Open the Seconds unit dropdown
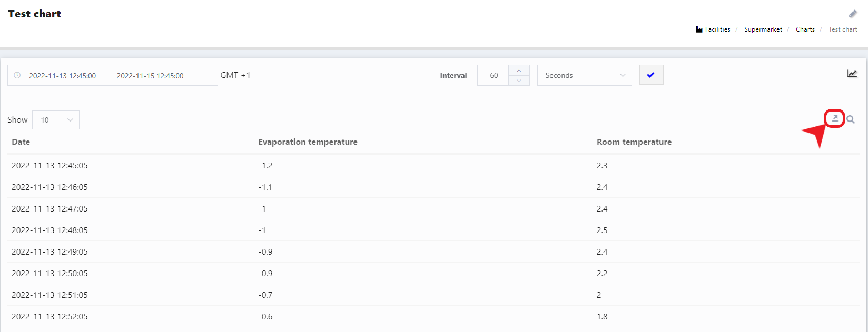 (x=584, y=75)
